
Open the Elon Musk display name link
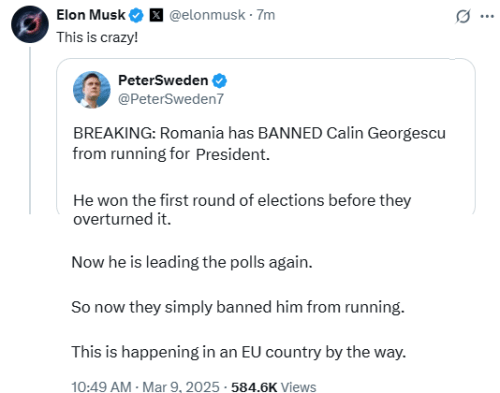tap(91, 15)
